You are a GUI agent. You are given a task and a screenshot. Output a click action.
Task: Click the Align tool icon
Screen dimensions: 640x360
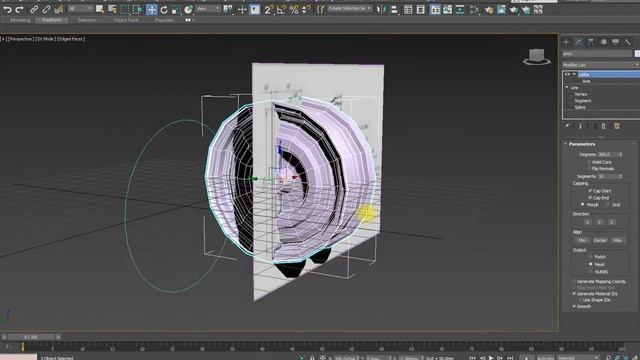[394, 9]
